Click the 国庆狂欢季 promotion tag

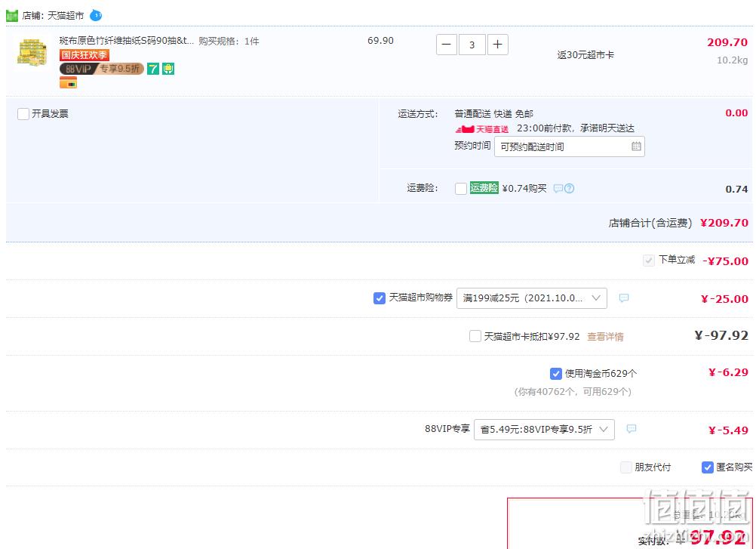(x=85, y=55)
